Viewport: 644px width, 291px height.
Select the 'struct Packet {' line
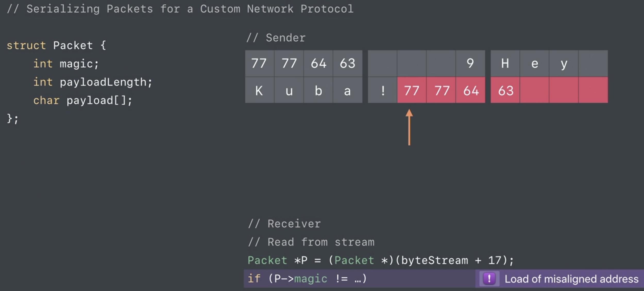tap(56, 46)
